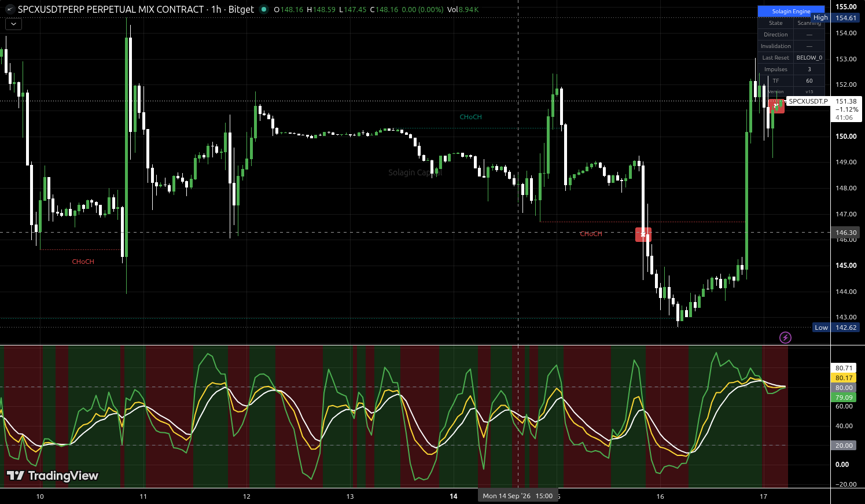Click red CHoCH label below 10th low
865x504 pixels.
point(83,262)
